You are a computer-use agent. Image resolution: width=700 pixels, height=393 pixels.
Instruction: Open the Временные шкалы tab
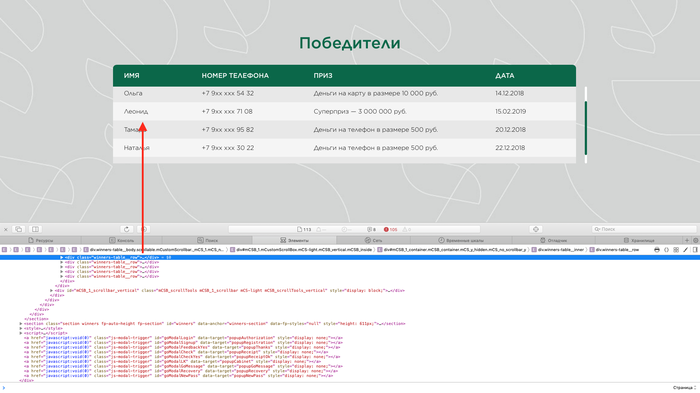461,240
